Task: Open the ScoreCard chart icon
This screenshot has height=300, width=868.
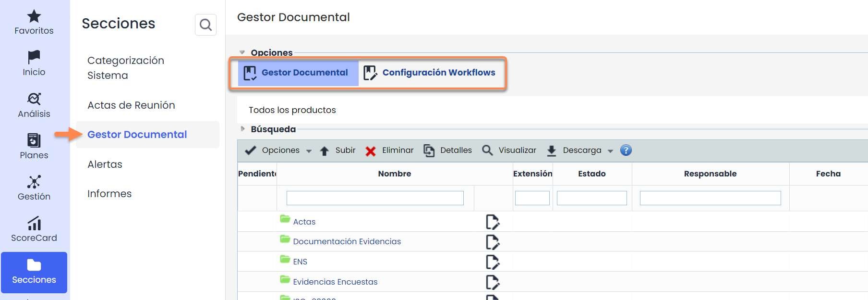Action: (34, 224)
